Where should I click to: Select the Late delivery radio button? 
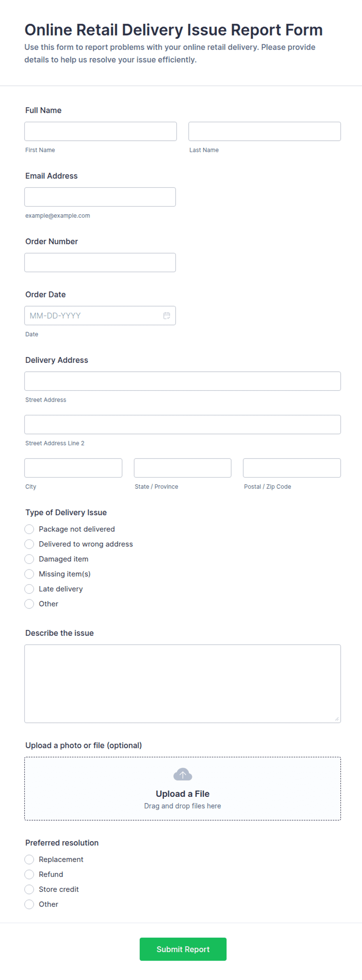pyautogui.click(x=29, y=589)
